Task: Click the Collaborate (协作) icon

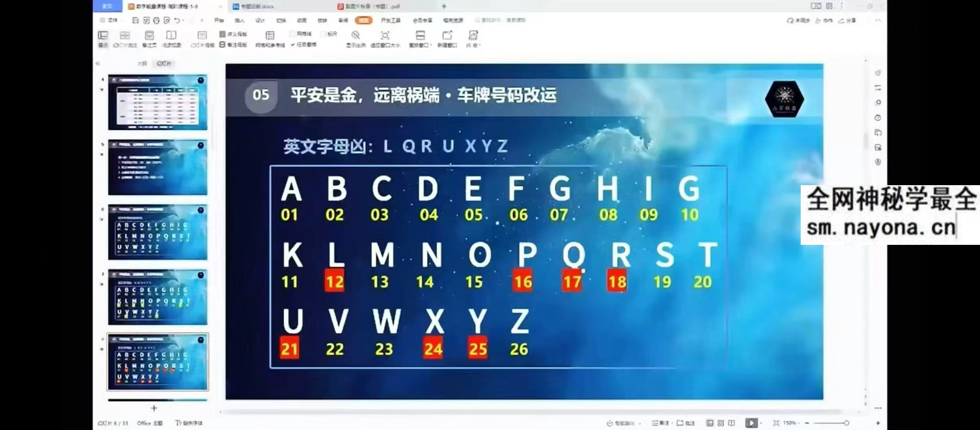Action: click(818, 21)
